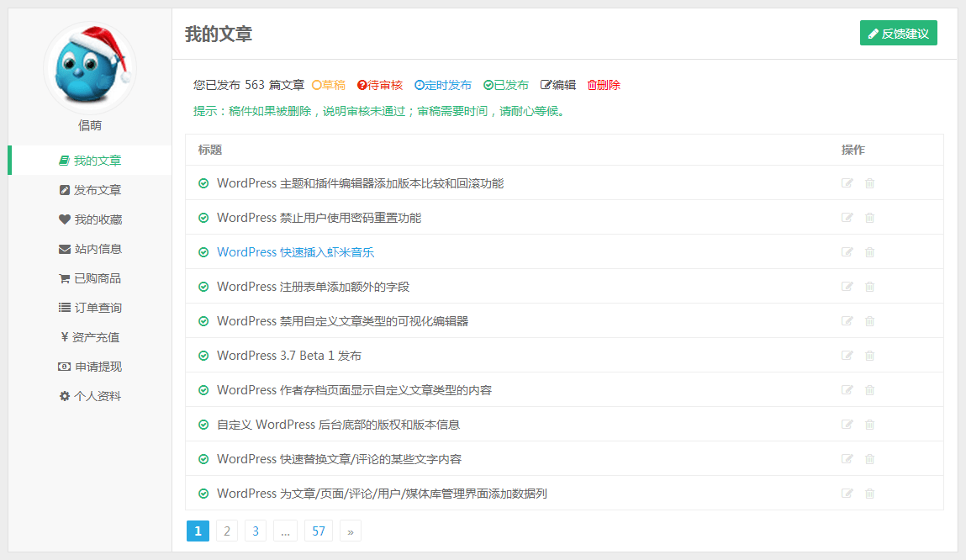Open 申请提现 withdrawal page
Viewport: 966px width, 560px height.
[x=90, y=367]
